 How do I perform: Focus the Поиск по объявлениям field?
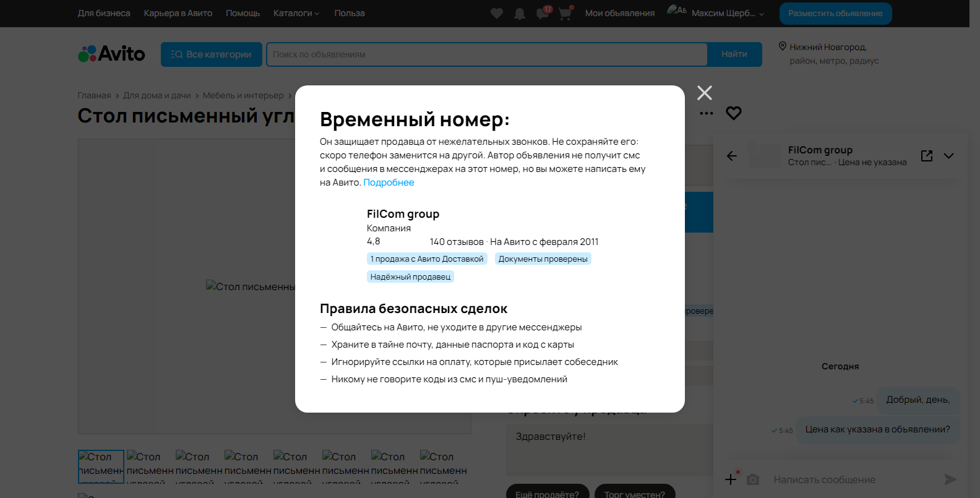click(487, 54)
